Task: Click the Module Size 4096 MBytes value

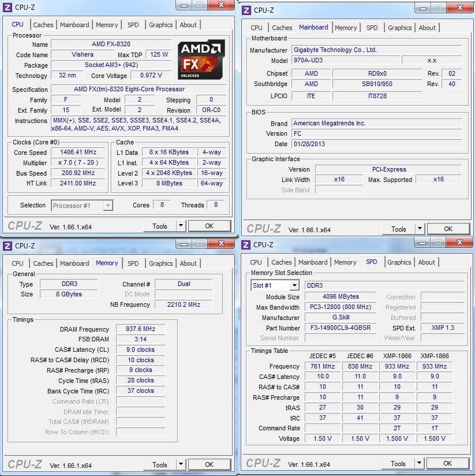Action: pyautogui.click(x=341, y=296)
